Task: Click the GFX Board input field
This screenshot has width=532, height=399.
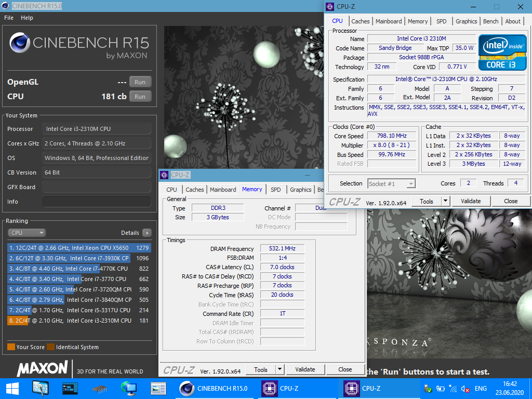Action: (x=97, y=187)
